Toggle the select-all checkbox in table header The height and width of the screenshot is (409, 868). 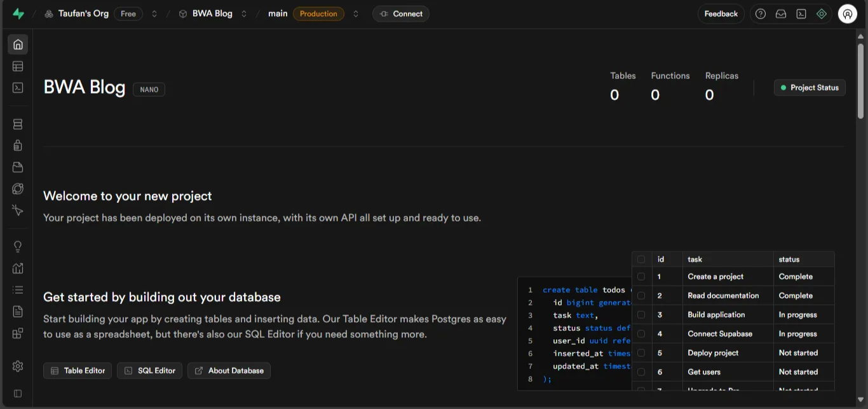[641, 260]
